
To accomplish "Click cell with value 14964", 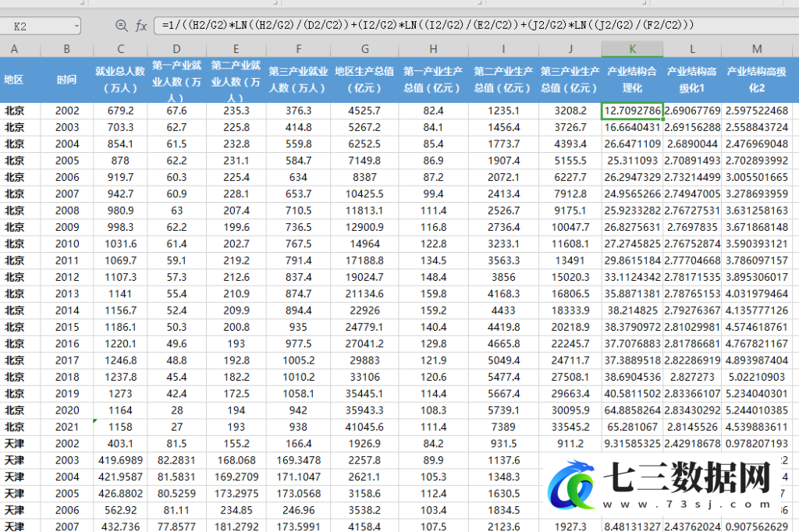I will [x=364, y=243].
